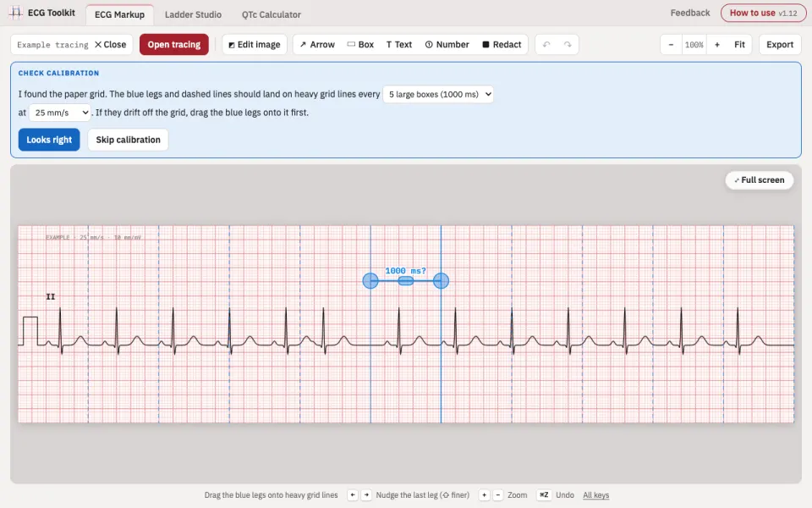The height and width of the screenshot is (508, 812).
Task: Select the Text annotation tool
Action: coord(398,45)
